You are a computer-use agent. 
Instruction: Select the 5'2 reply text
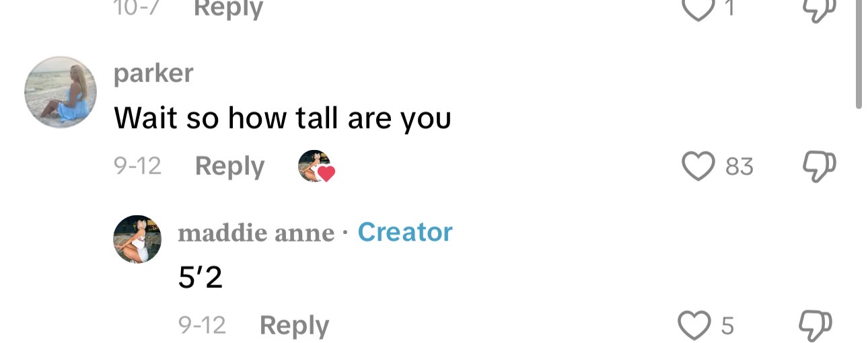[200, 277]
